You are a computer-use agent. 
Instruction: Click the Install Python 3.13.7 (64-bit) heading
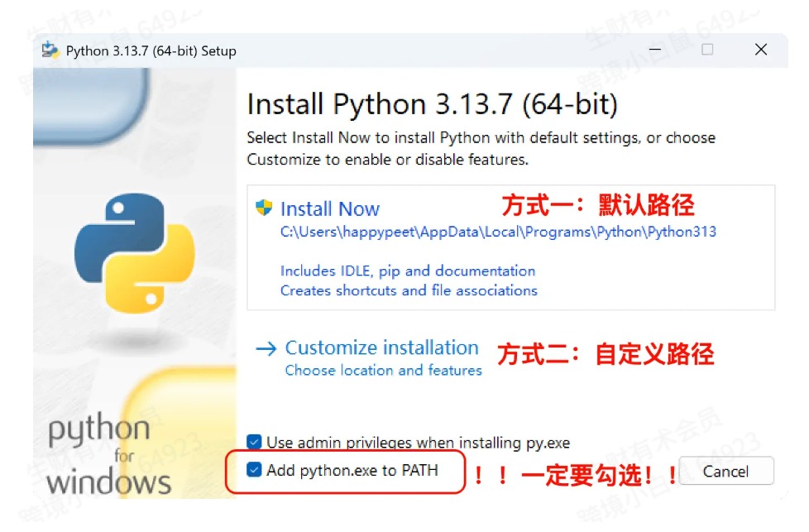(432, 104)
